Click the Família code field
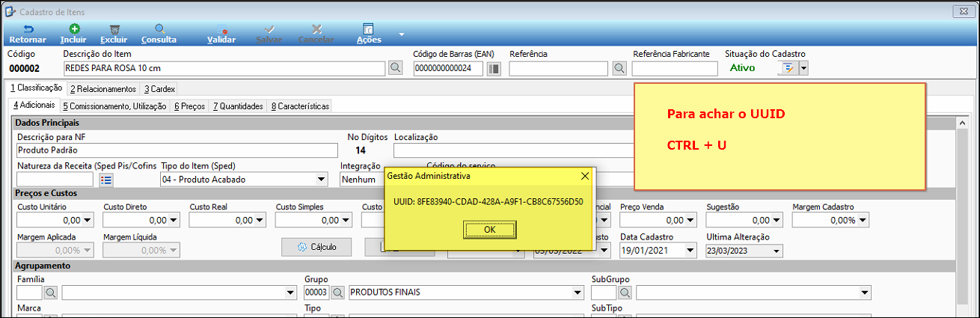980x318 pixels. coord(29,292)
